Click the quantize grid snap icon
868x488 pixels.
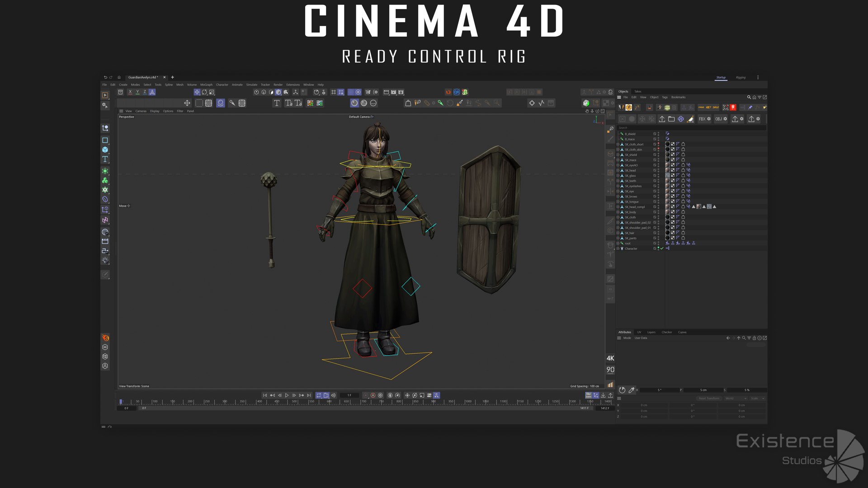[341, 92]
